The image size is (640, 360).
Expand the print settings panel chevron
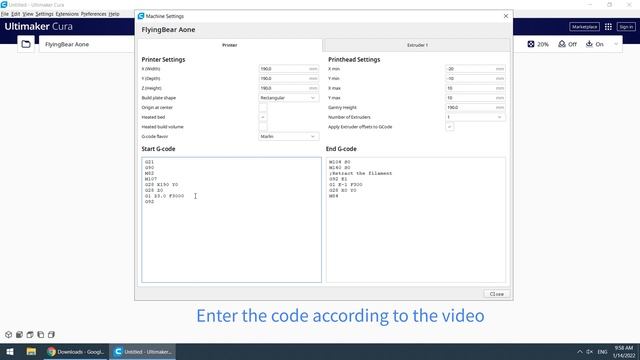[x=616, y=44]
